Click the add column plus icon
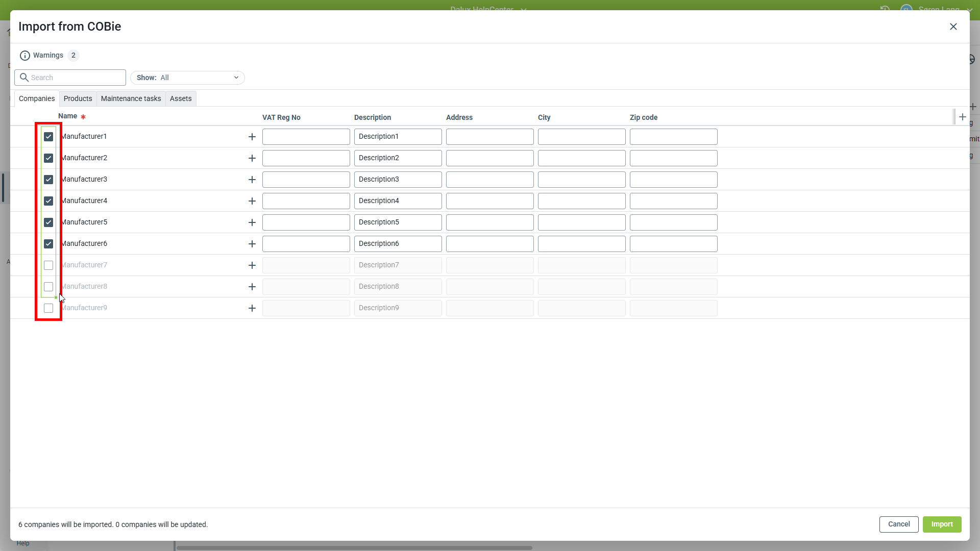The height and width of the screenshot is (551, 980). tap(962, 117)
